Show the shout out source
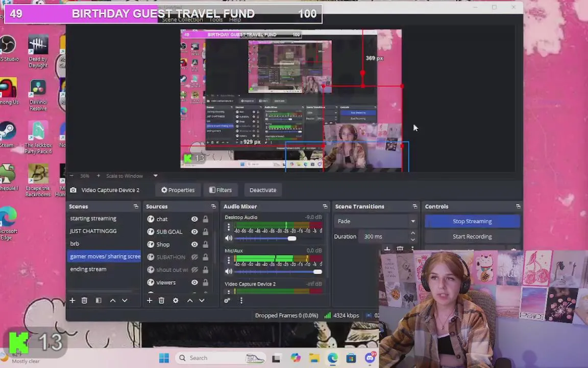 (194, 270)
